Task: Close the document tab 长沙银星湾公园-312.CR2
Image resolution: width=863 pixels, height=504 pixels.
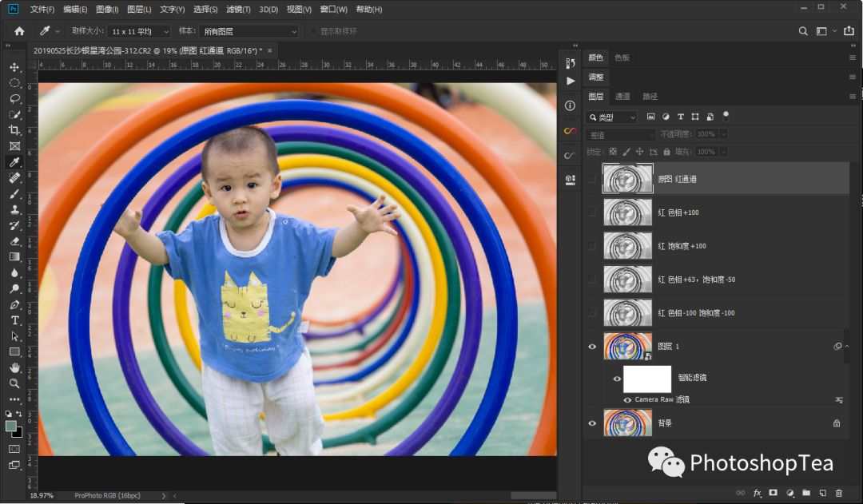Action: coord(270,50)
